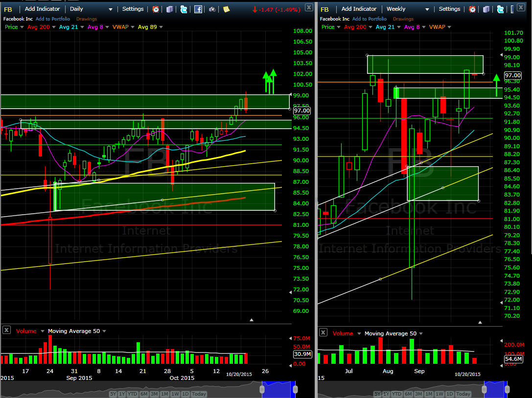Close the Daily chart panel

[x=309, y=7]
